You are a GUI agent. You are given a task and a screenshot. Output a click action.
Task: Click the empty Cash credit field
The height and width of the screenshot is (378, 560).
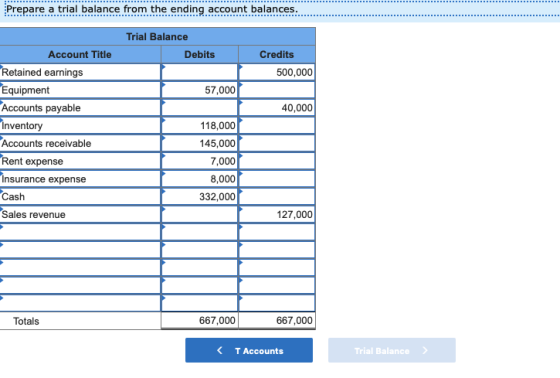pos(277,197)
